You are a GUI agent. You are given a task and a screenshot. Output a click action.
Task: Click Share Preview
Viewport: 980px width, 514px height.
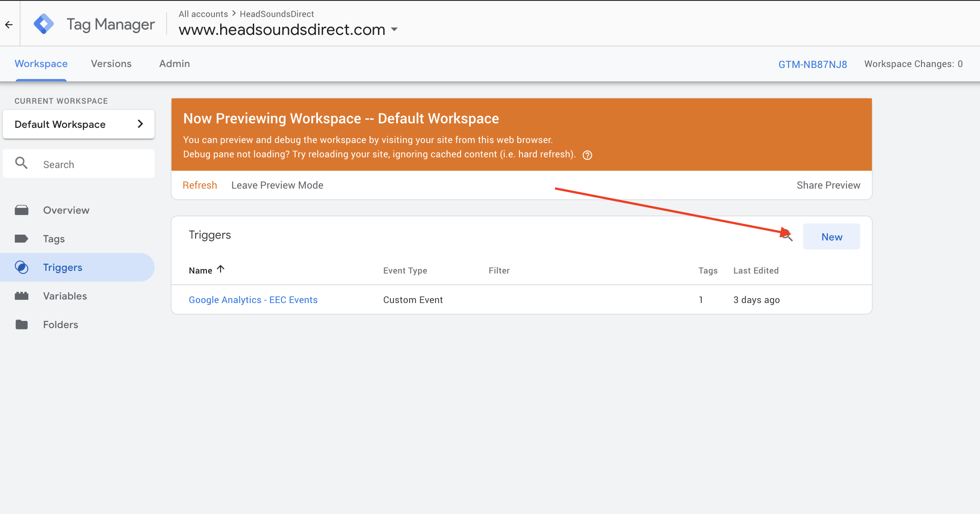point(829,185)
